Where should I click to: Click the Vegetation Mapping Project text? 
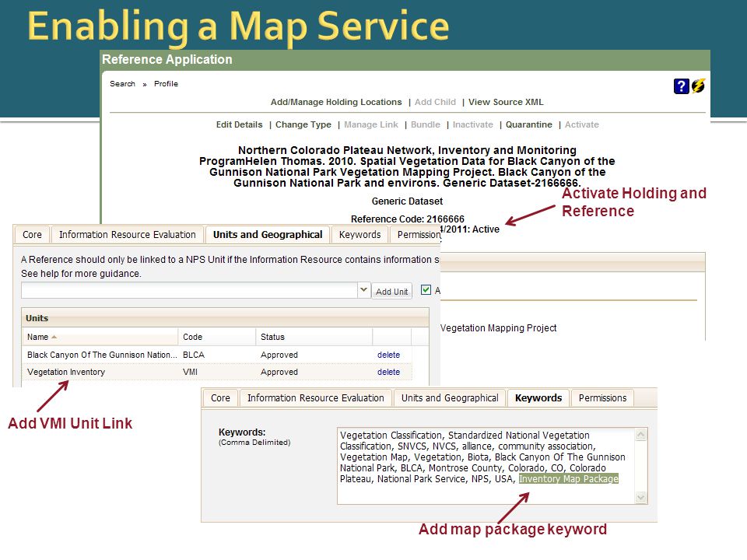click(498, 328)
